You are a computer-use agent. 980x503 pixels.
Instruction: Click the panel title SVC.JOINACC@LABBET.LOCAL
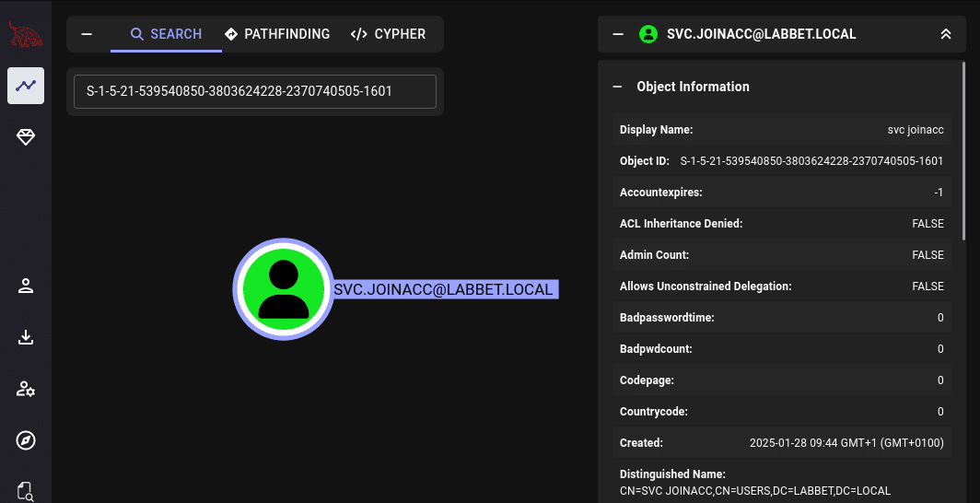(x=761, y=34)
